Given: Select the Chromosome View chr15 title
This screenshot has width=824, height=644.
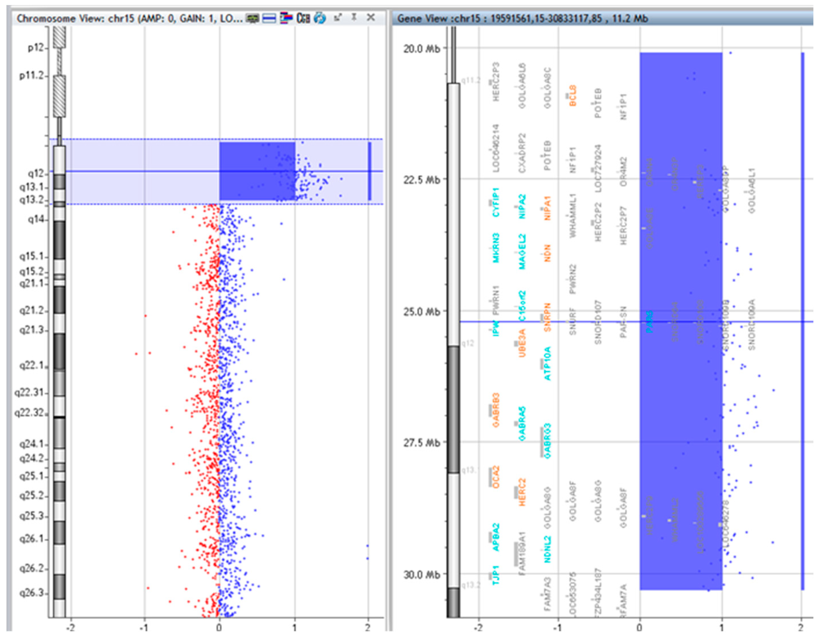Looking at the screenshot, I should coord(129,18).
